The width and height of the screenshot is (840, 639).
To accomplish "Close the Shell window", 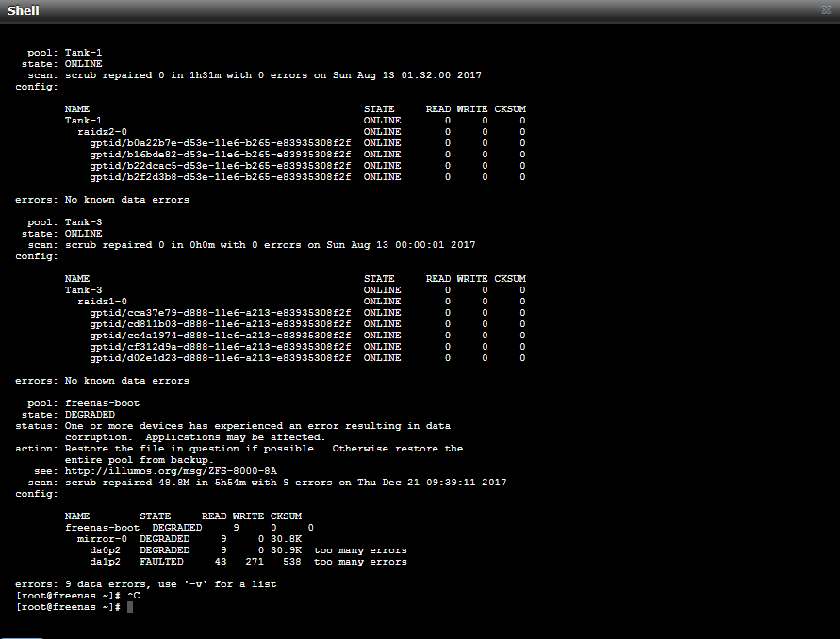I will pos(826,10).
